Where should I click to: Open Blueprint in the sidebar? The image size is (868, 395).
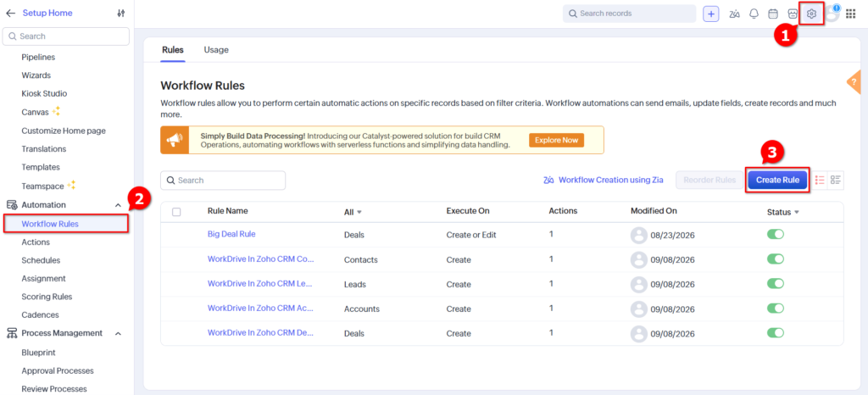(x=38, y=353)
